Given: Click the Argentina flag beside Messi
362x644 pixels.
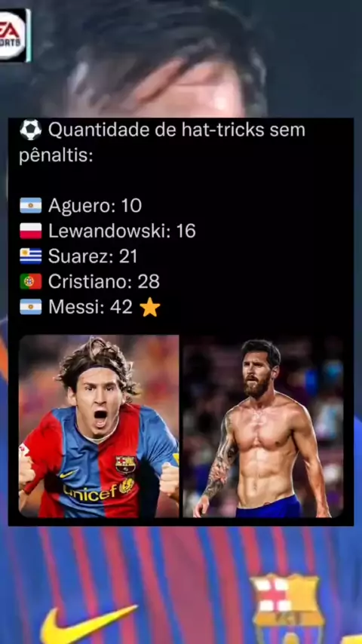Looking at the screenshot, I should click(x=31, y=307).
